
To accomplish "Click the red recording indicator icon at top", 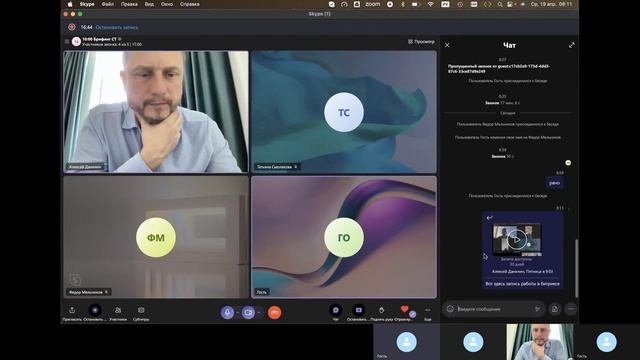I will pyautogui.click(x=72, y=27).
